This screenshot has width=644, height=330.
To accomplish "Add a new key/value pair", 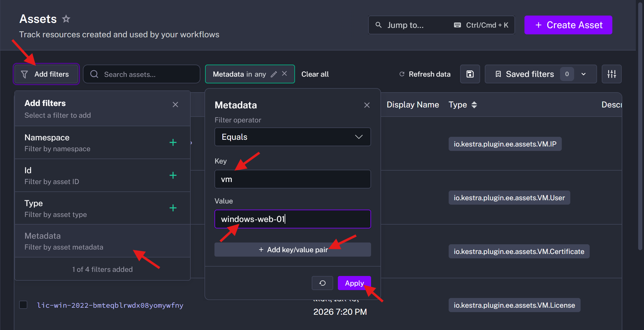I will pyautogui.click(x=292, y=250).
